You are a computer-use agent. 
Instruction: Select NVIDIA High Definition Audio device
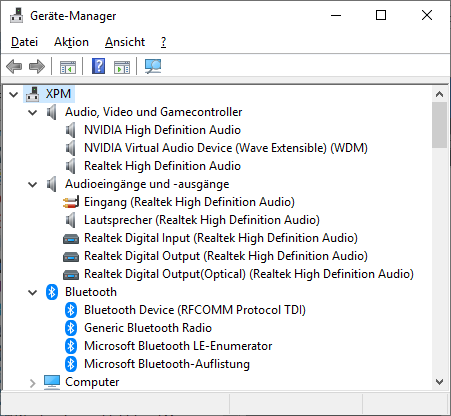(x=162, y=130)
